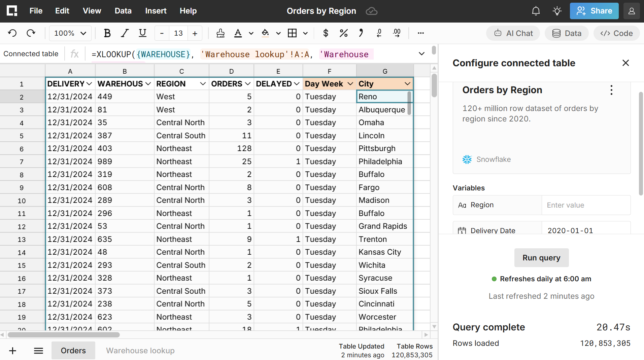
Task: Open Day Week column filter dropdown
Action: [x=350, y=84]
